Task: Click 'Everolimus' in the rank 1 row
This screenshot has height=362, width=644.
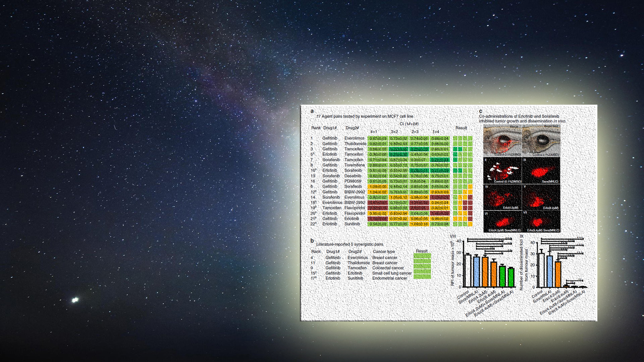Action: (354, 138)
